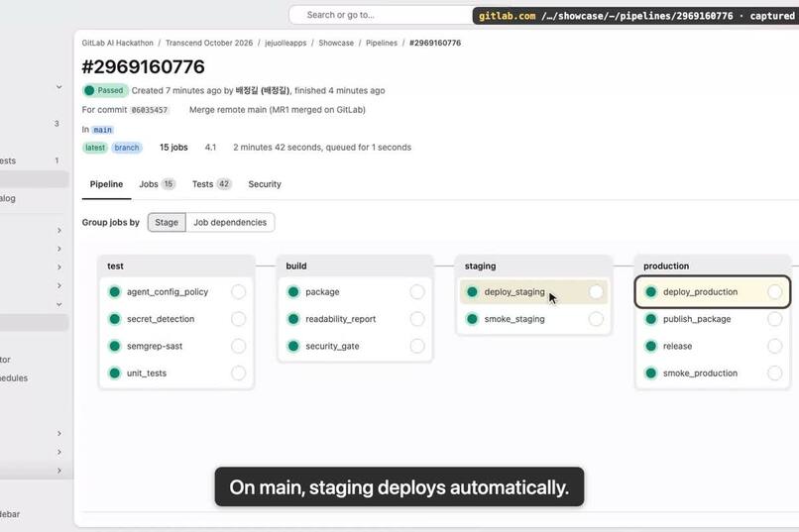Screen dimensions: 799x532
Task: Click the readability_report job status icon
Action: (293, 319)
